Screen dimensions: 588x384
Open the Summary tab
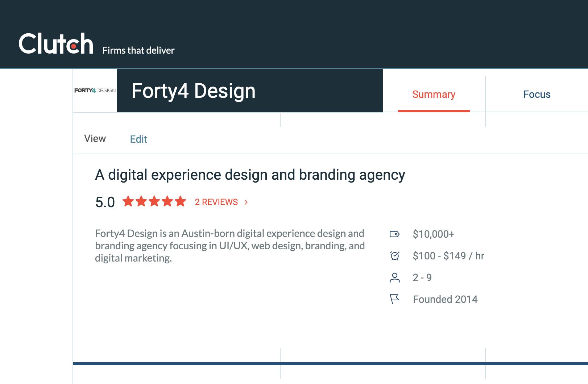(434, 95)
